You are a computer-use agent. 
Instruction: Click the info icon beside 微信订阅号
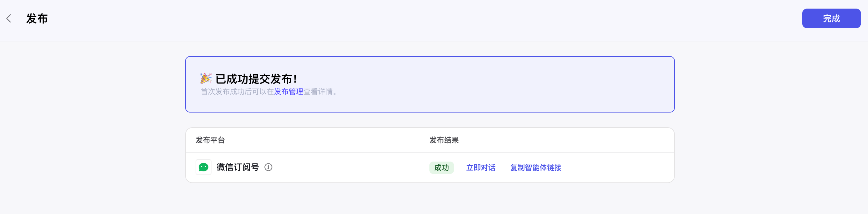(x=268, y=167)
